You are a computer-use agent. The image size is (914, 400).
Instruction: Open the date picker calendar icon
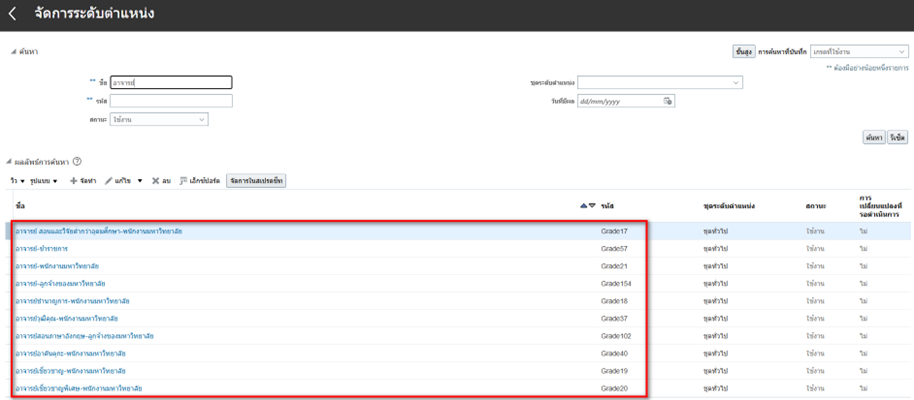(x=669, y=101)
